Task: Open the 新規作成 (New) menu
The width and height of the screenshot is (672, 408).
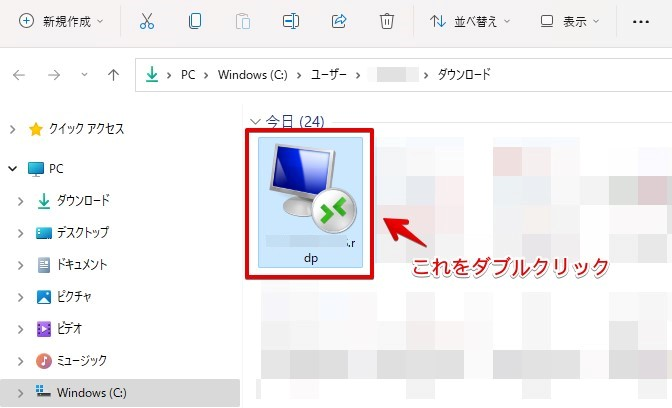Action: (61, 21)
